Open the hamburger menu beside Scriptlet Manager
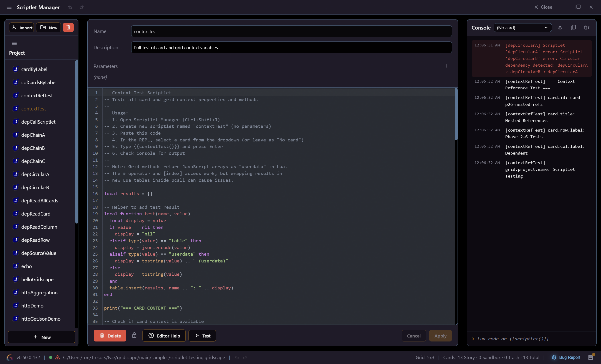601x364 pixels. [9, 7]
